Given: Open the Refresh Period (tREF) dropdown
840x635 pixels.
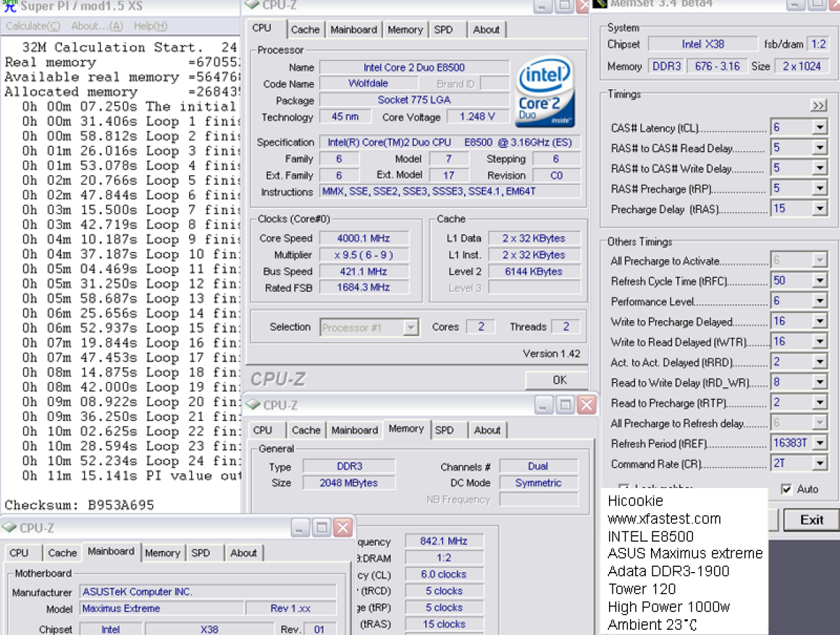Looking at the screenshot, I should pyautogui.click(x=820, y=443).
